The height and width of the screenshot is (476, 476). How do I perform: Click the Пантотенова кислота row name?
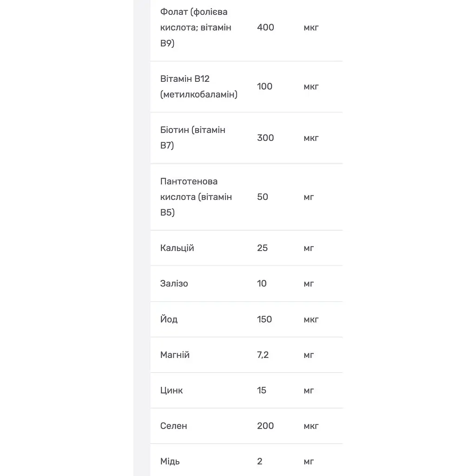(196, 197)
